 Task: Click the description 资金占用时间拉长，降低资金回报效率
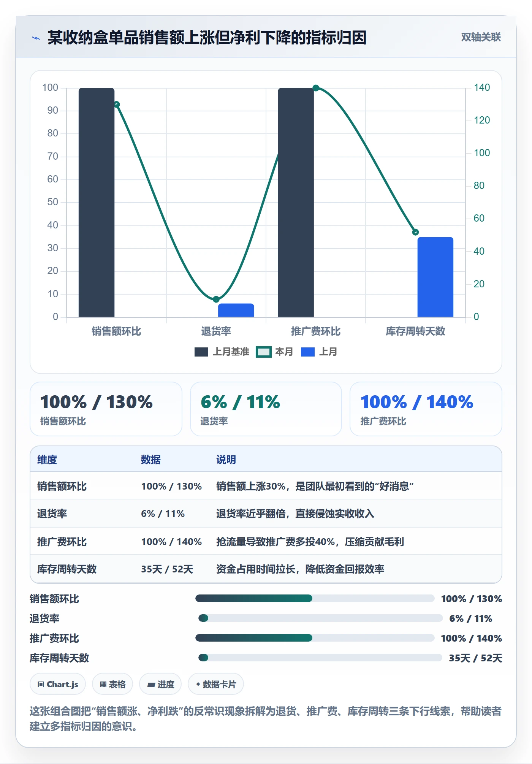click(x=300, y=569)
